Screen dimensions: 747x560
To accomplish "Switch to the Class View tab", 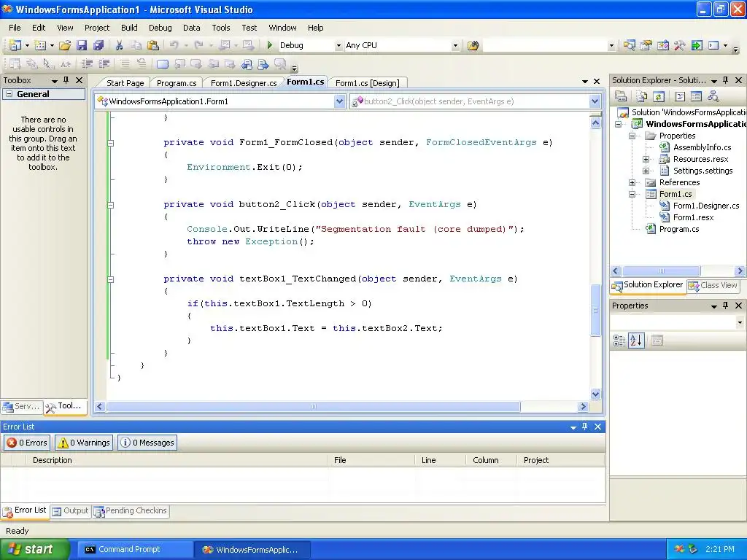I will coord(713,285).
